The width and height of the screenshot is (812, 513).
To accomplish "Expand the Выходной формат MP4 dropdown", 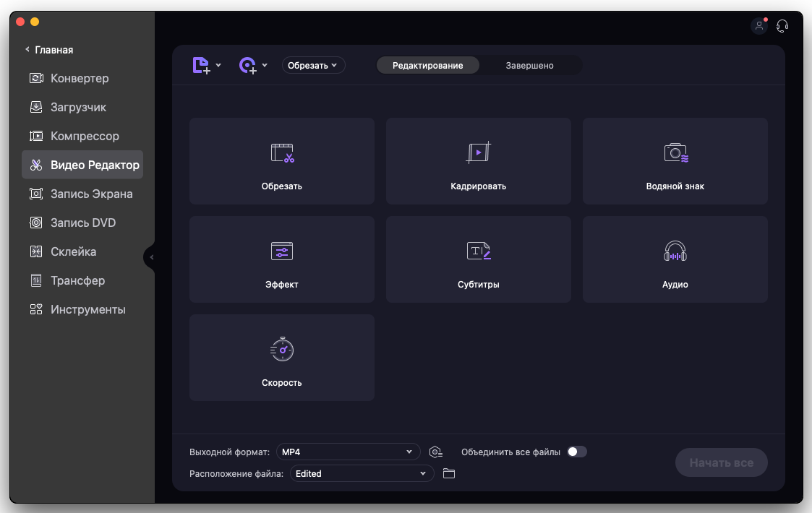I will pos(348,452).
